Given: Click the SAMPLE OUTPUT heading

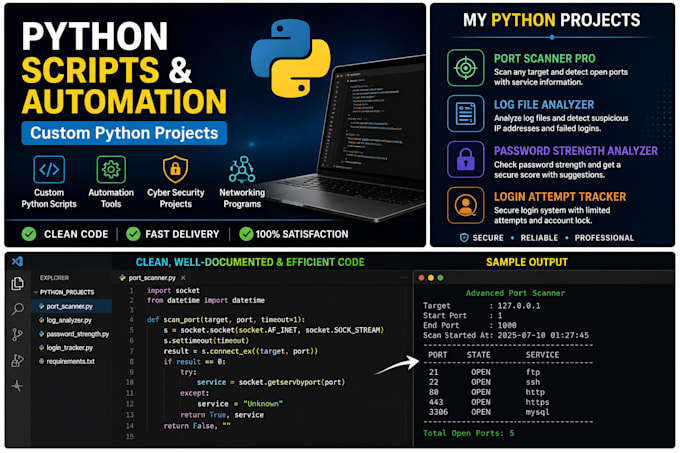Looking at the screenshot, I should (527, 262).
